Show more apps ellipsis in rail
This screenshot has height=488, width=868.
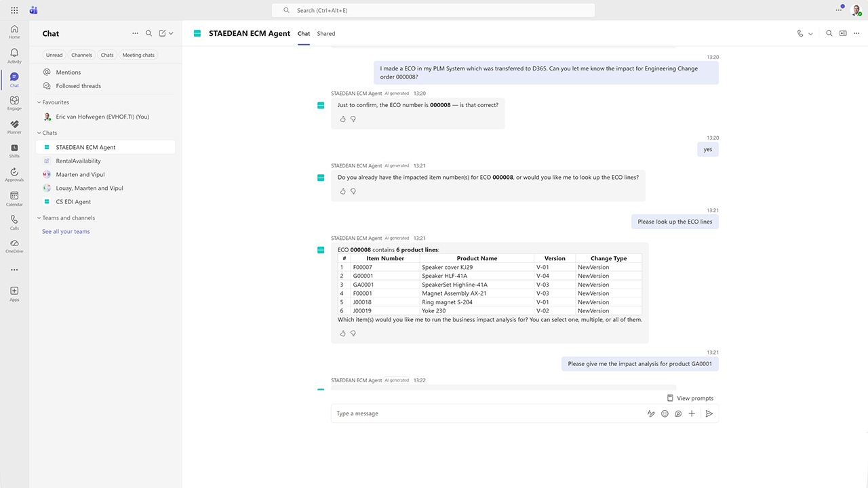point(14,270)
